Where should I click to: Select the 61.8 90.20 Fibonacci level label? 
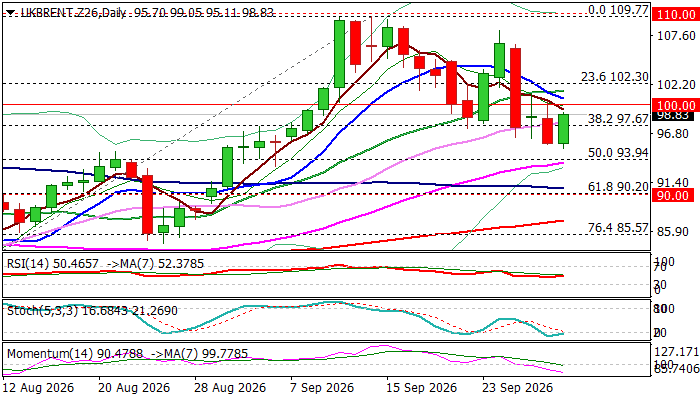click(x=618, y=187)
